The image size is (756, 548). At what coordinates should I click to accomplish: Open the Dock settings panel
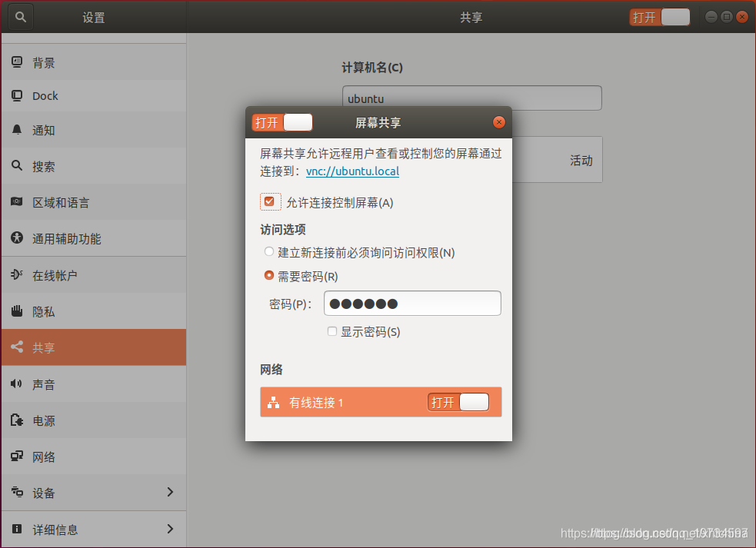[45, 96]
